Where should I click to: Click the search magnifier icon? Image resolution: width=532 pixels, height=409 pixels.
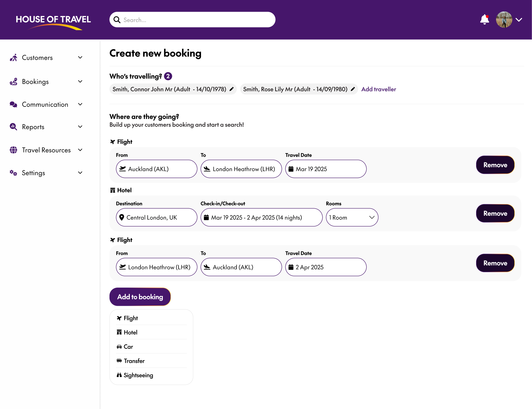(117, 20)
